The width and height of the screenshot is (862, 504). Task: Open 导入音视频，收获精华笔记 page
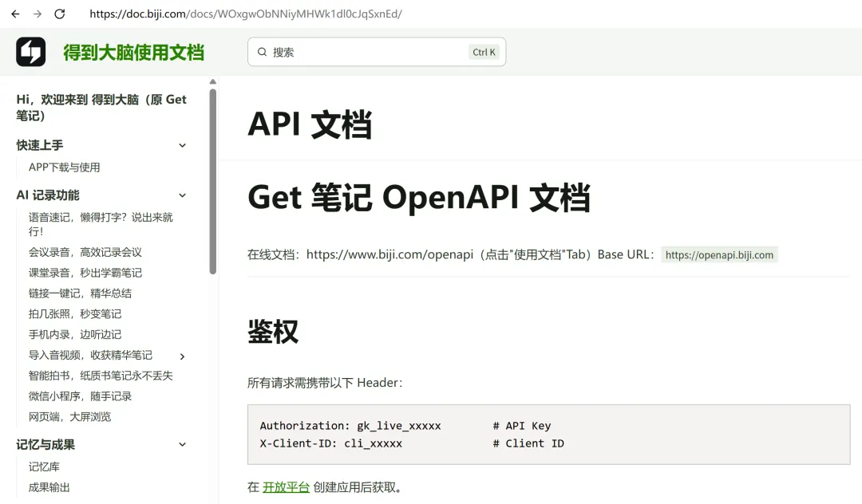[x=90, y=355]
